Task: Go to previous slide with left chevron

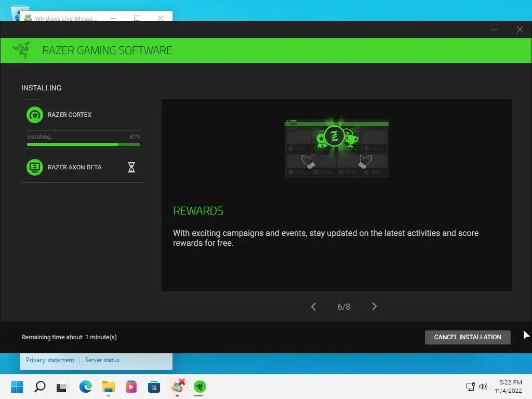Action: pos(313,307)
